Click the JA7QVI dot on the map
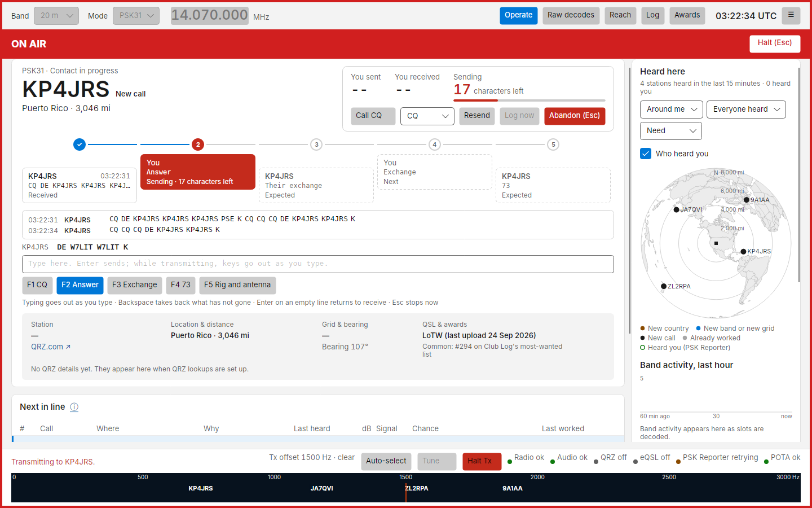 677,209
